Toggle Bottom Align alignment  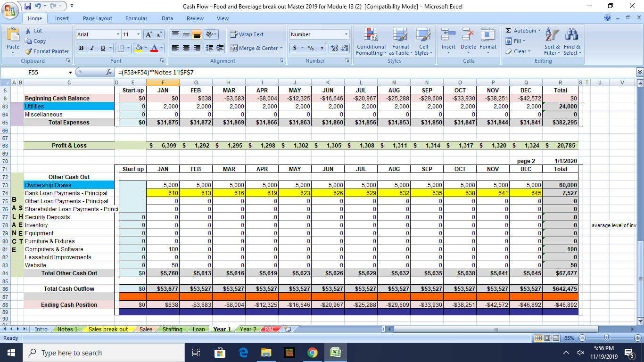pyautogui.click(x=196, y=34)
